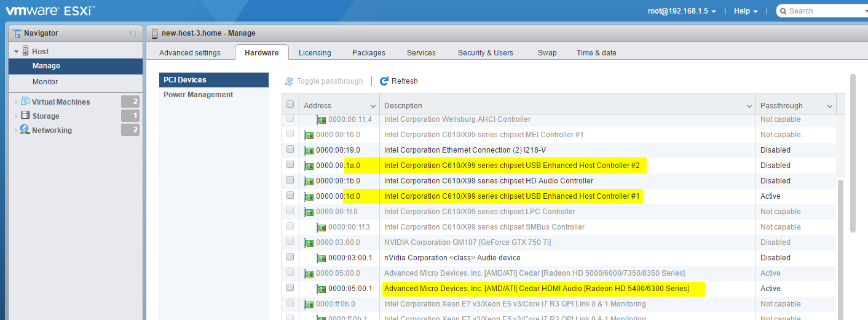Click the Navigator panel icon

pyautogui.click(x=17, y=33)
